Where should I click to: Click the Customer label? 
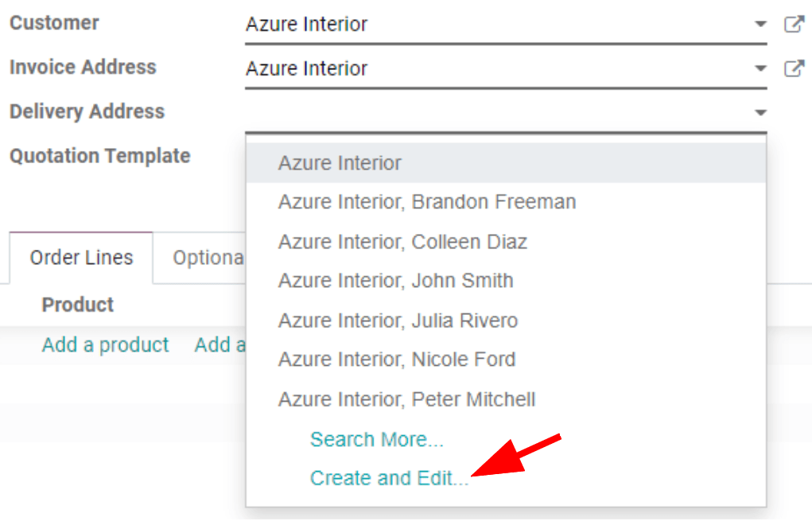pyautogui.click(x=54, y=23)
